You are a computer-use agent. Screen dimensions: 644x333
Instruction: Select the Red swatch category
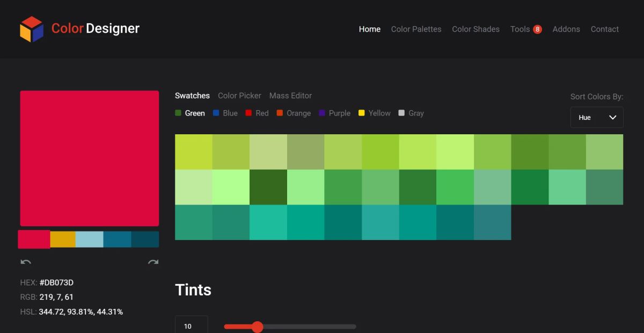point(257,113)
